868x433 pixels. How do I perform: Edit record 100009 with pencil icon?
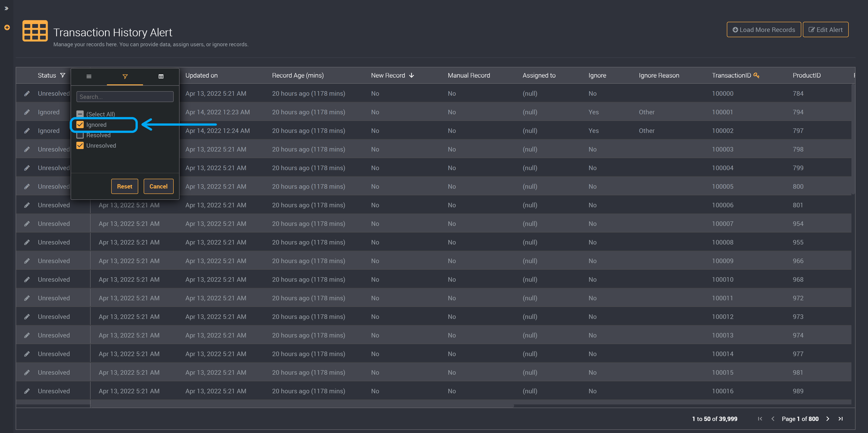(x=27, y=261)
